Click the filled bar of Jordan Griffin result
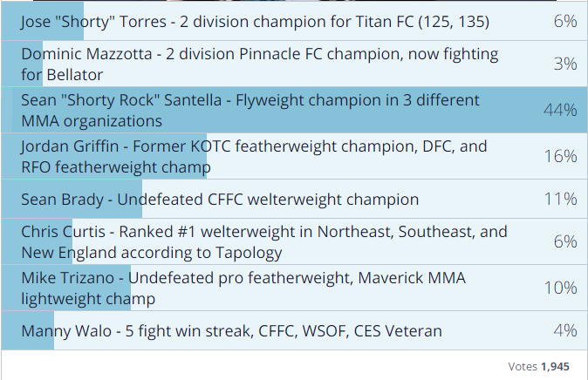The height and width of the screenshot is (380, 588). [104, 156]
